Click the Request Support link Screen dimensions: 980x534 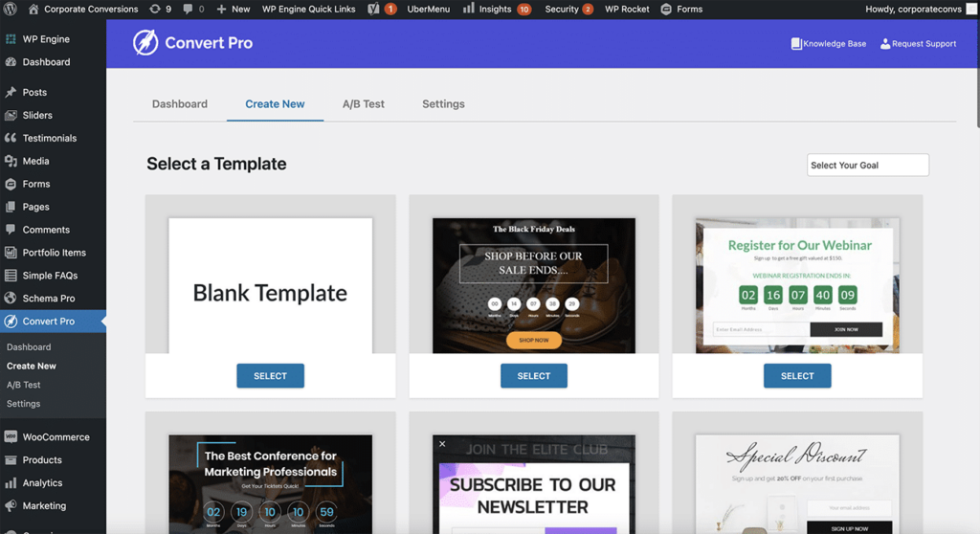(x=918, y=44)
